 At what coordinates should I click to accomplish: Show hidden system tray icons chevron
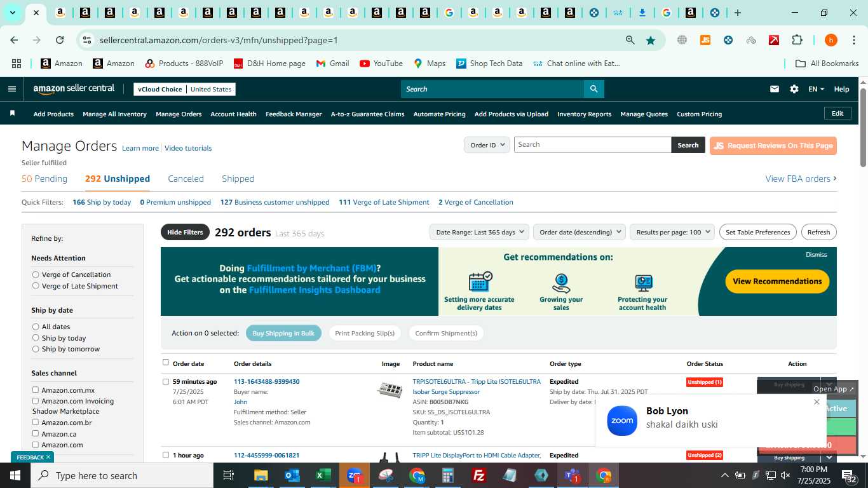click(724, 475)
